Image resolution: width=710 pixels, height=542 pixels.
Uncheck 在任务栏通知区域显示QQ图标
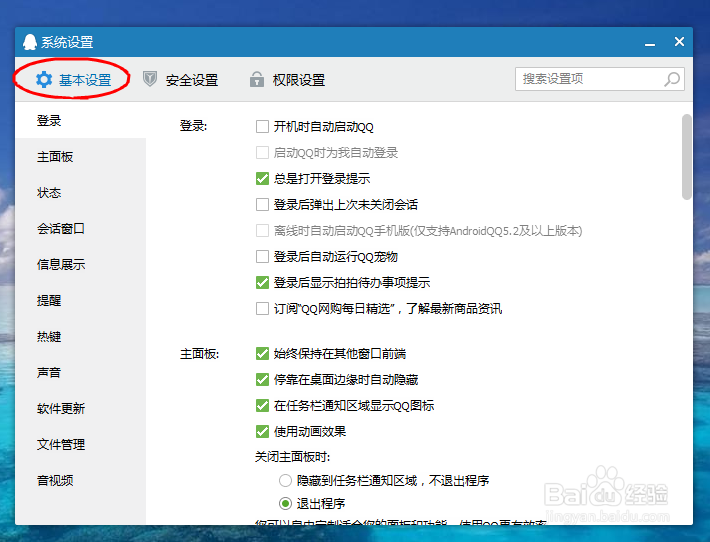coord(262,405)
